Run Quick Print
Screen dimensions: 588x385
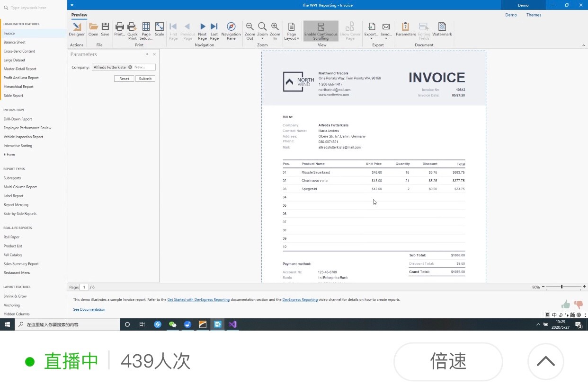[x=133, y=31]
